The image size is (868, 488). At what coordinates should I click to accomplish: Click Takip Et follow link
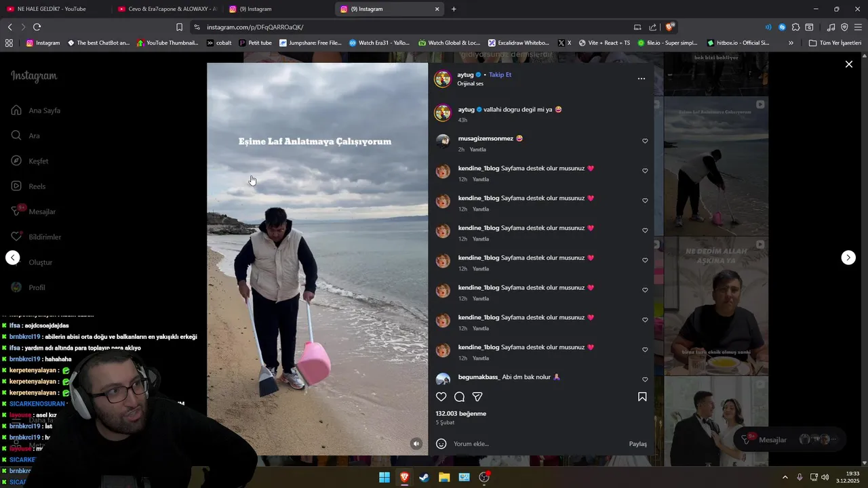pyautogui.click(x=500, y=75)
